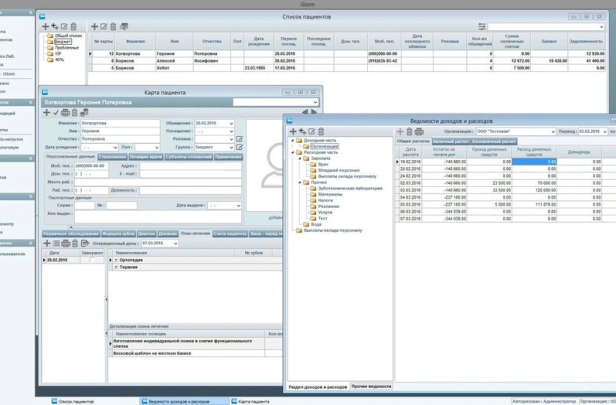616x405 pixels.
Task: Add a new category in the income tree
Action: tap(293, 131)
